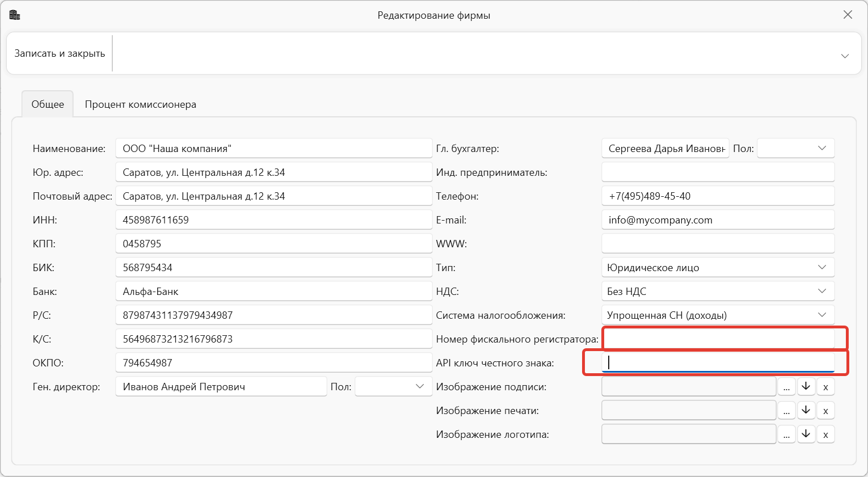
Task: Close the Редактирование фирмы window
Action: click(848, 15)
